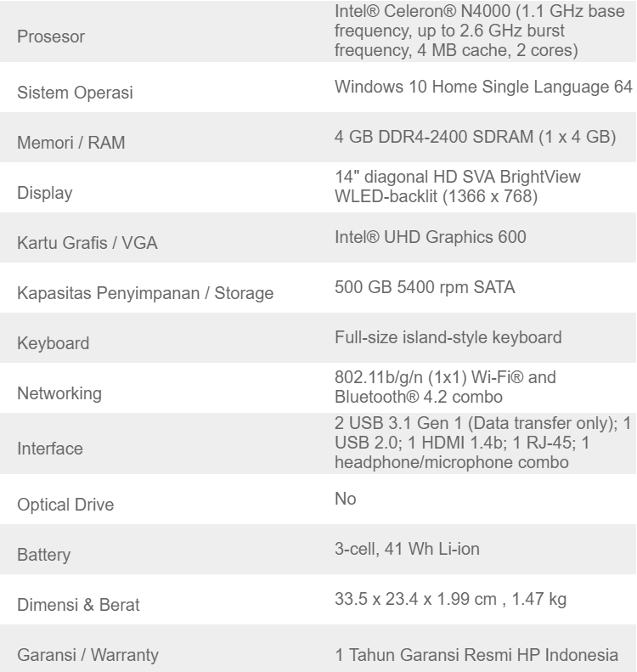Select the 500 GB 5400 rpm SATA value
637x672 pixels.
point(423,287)
